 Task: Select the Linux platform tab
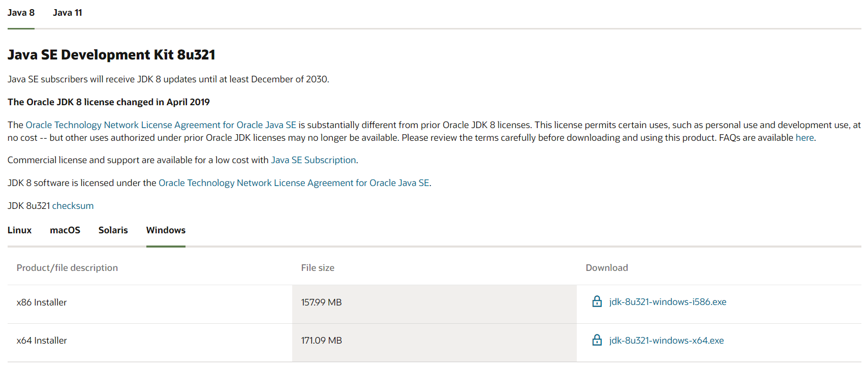point(19,230)
